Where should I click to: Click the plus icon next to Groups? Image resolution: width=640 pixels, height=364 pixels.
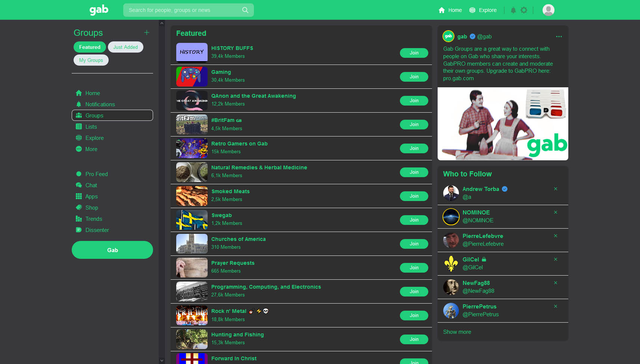(x=147, y=32)
